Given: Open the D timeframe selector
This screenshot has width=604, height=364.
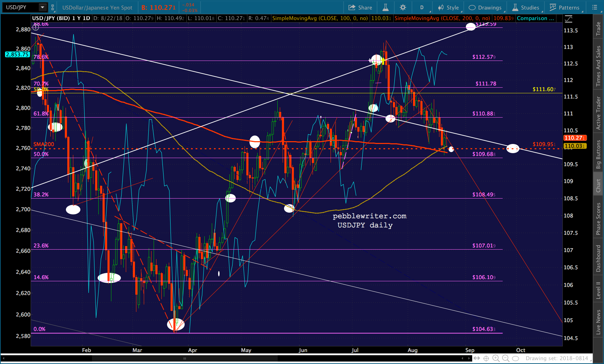Looking at the screenshot, I should click(422, 7).
